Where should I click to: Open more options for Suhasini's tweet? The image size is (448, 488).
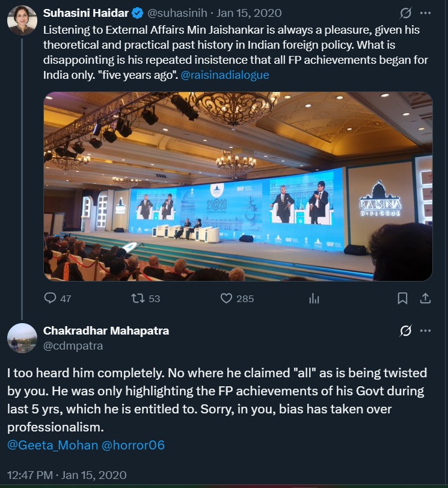(426, 13)
